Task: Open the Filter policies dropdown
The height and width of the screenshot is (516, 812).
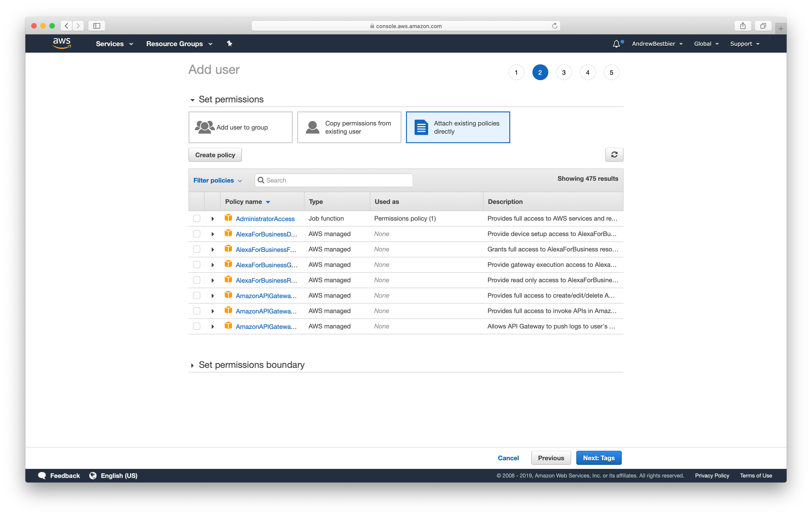Action: click(x=217, y=180)
